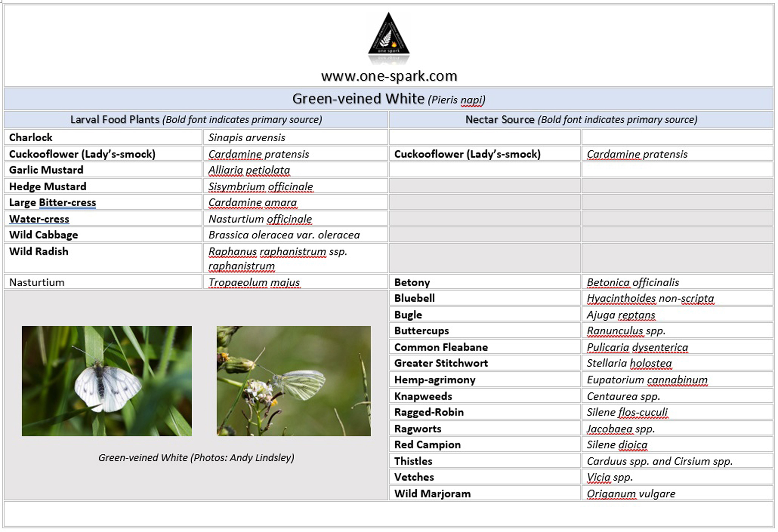Screen dimensions: 778x532
Task: Select the Wild Marjoram entry
Action: 432,494
